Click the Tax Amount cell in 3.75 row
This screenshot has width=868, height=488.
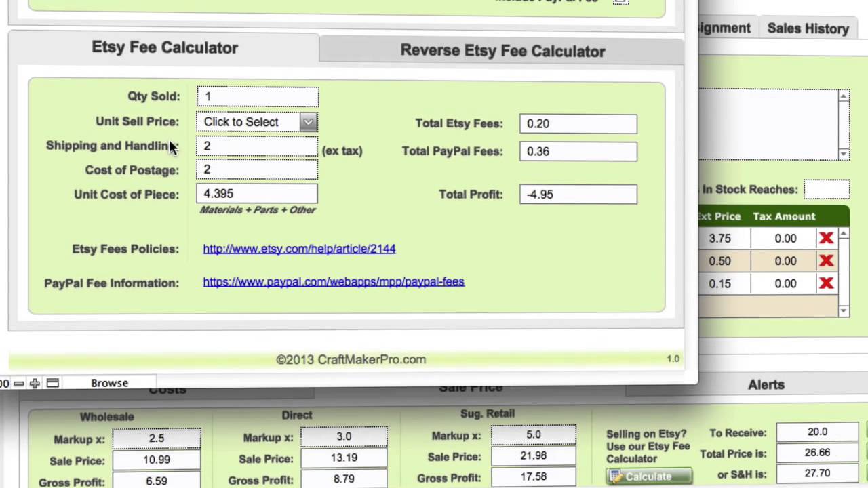(785, 238)
